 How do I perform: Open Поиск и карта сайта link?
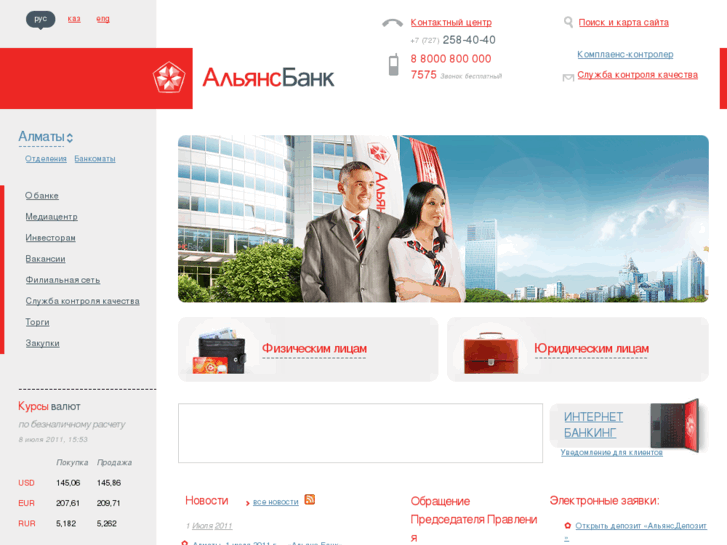pos(624,22)
